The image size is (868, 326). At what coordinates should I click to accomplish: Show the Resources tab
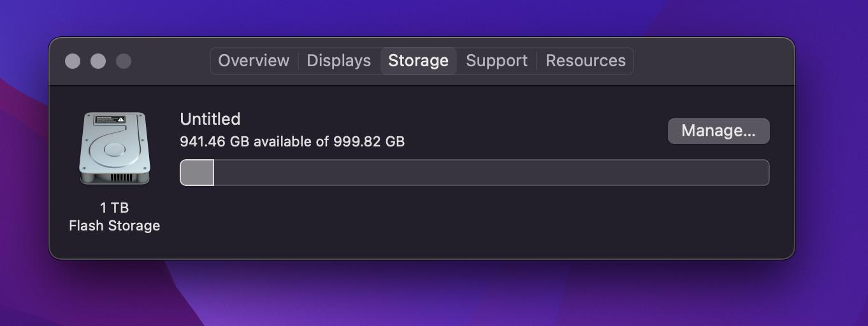tap(585, 61)
